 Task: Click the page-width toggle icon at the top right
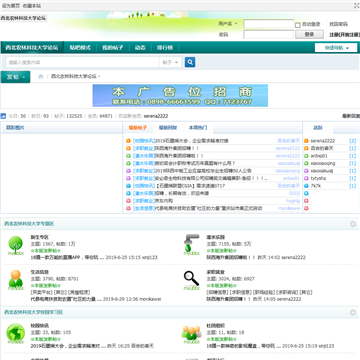356,5
